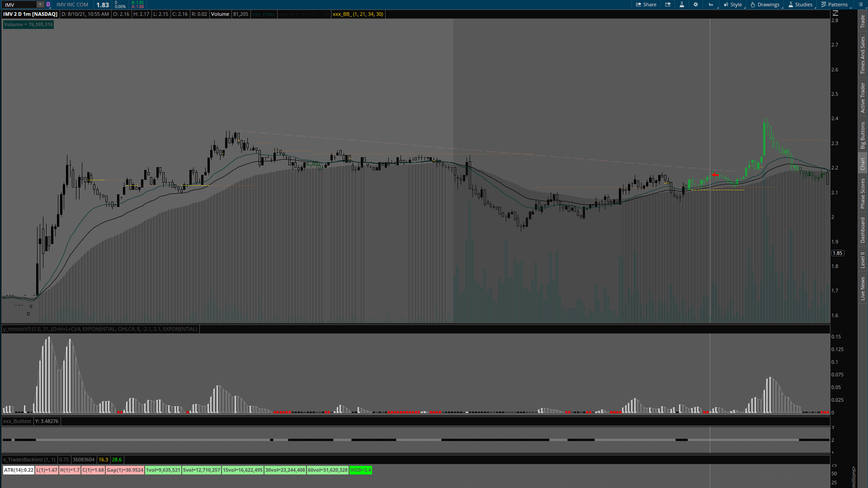Open the chart alert icon
The width and height of the screenshot is (868, 488).
coord(668,5)
